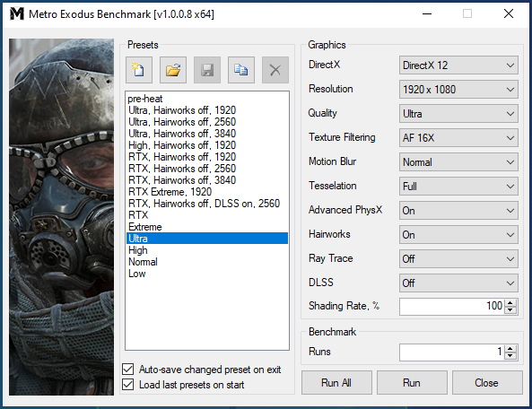Click the Shading Rate input field
The width and height of the screenshot is (532, 409).
[452, 306]
